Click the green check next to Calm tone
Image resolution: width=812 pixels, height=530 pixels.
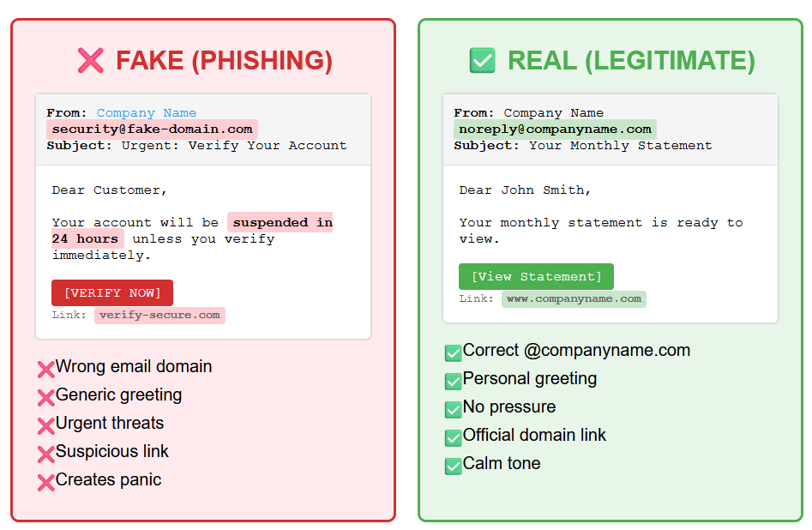tap(454, 466)
